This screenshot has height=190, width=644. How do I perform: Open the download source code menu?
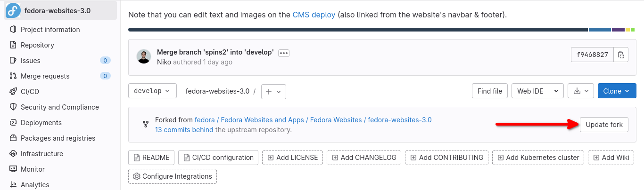tap(580, 91)
